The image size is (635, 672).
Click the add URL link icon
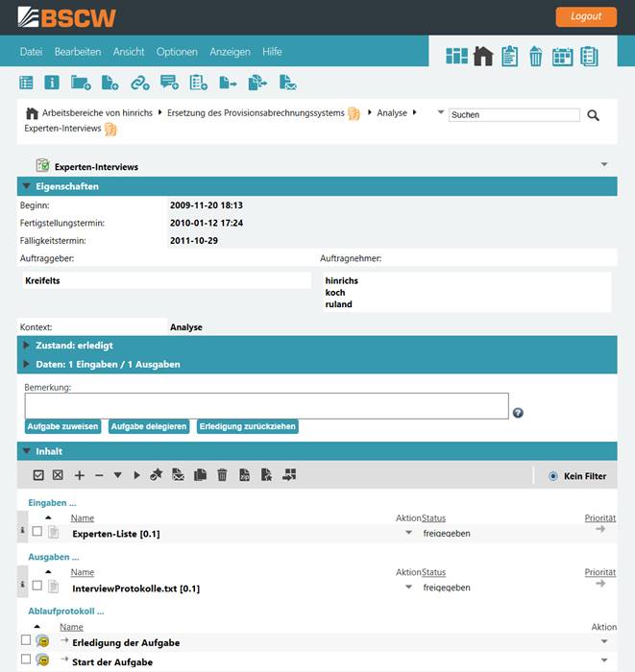pyautogui.click(x=140, y=84)
